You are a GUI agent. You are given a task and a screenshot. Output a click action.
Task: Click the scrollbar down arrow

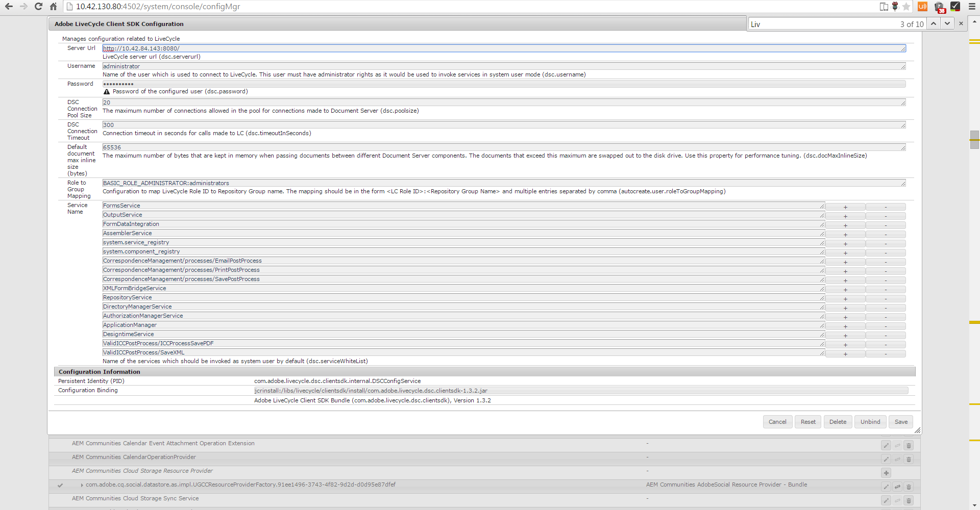click(x=974, y=506)
